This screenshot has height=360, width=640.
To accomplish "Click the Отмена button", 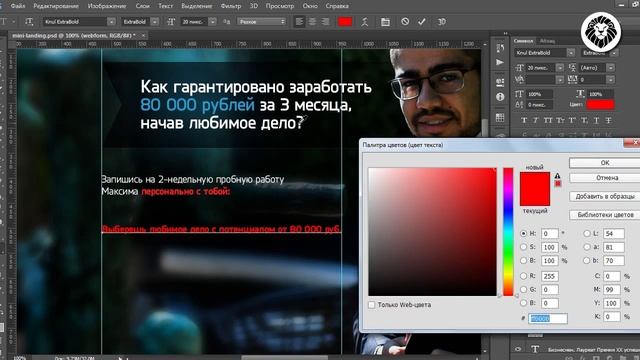I will coord(604,178).
